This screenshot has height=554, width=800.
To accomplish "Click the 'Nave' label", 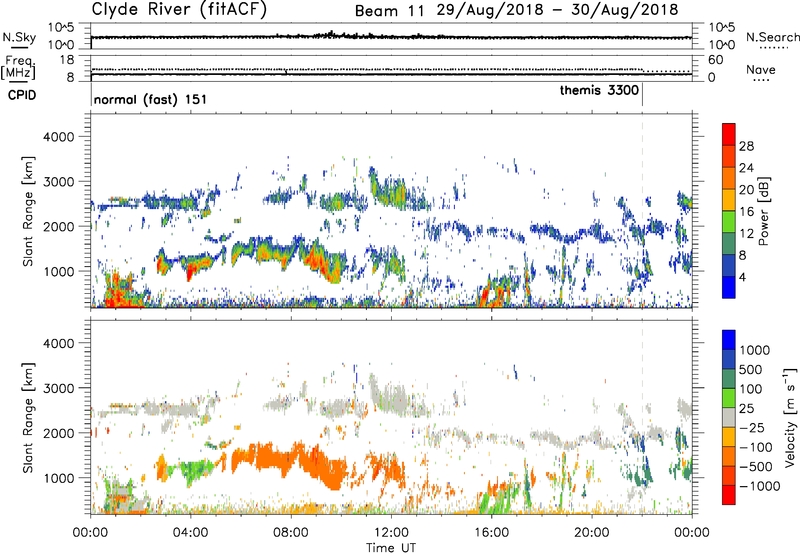I will click(x=760, y=70).
